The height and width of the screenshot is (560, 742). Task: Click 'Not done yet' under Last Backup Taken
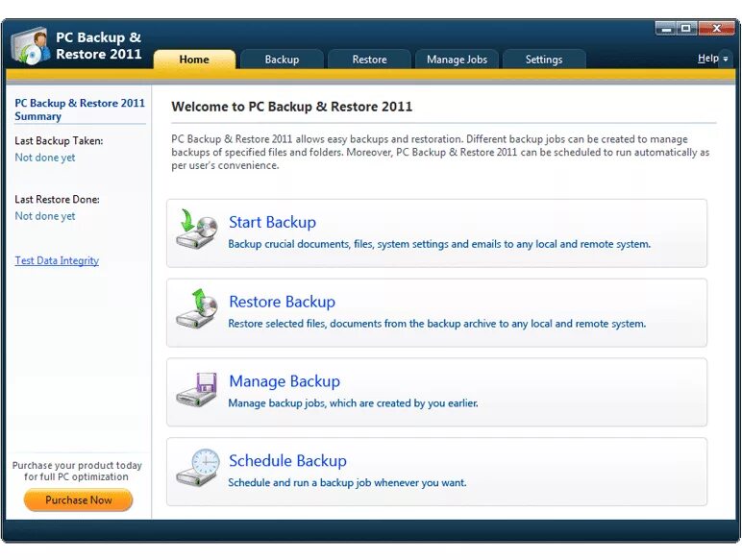coord(45,158)
